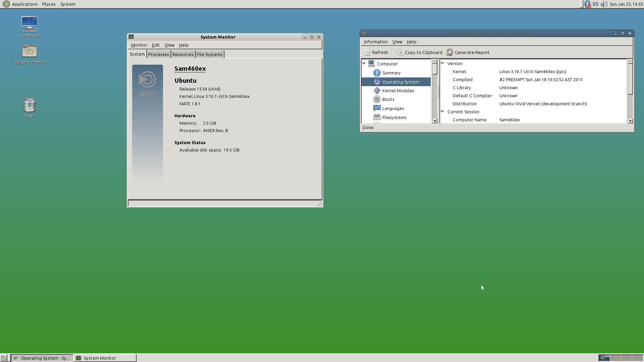Click details pane scrollbar down arrow
Screen dimensions: 644x362
(630, 121)
